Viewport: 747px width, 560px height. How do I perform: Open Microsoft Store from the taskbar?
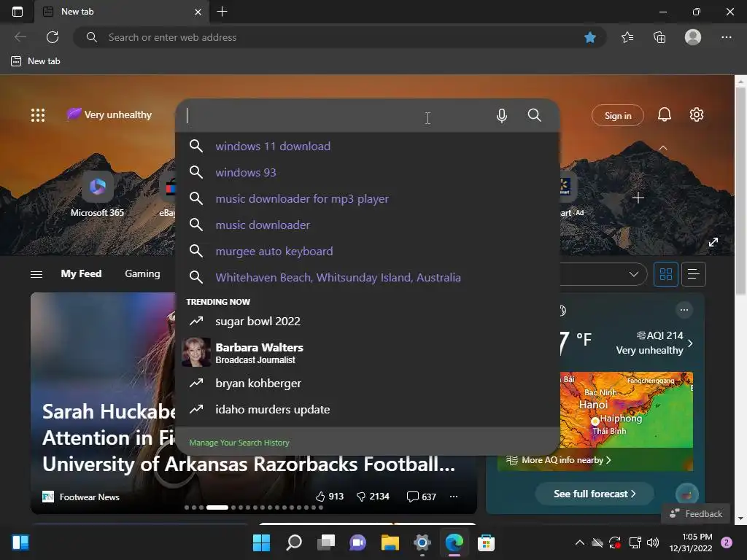point(486,542)
